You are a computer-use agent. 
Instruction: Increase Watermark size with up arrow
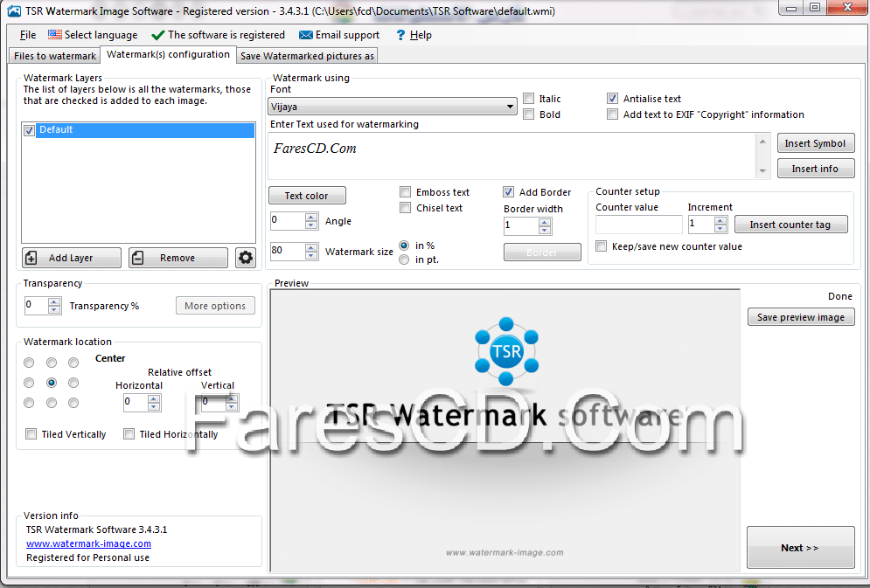(x=311, y=247)
